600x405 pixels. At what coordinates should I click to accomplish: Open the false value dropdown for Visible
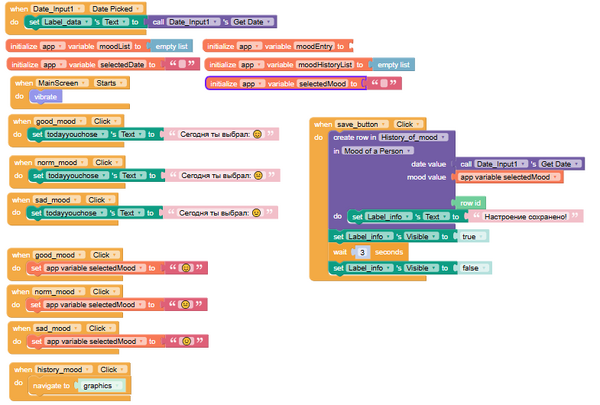coord(473,268)
